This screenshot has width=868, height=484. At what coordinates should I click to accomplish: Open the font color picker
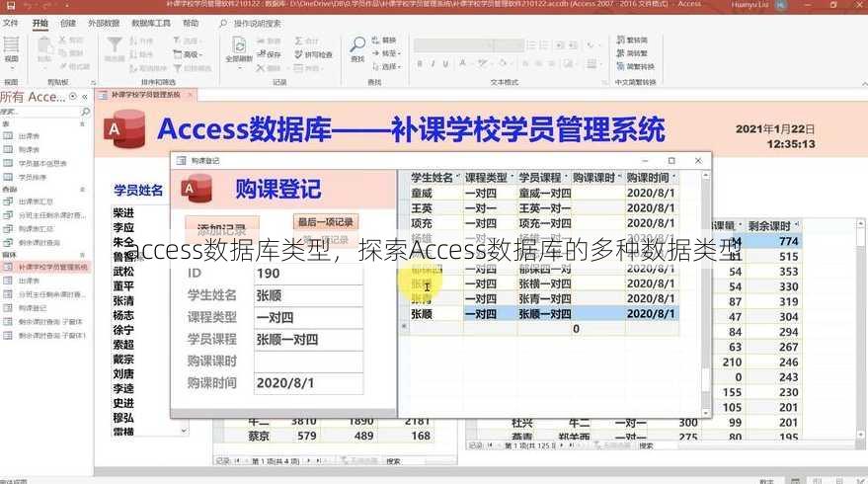click(463, 63)
